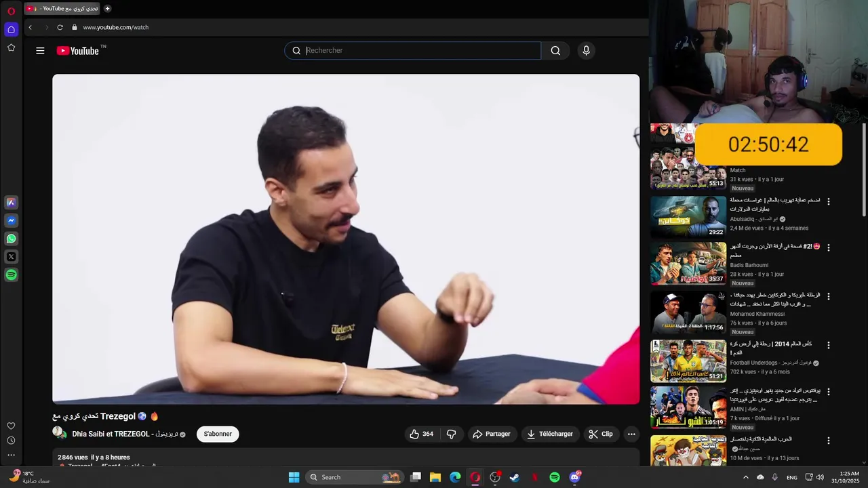Click the address bar URL
Screen dimensions: 868x488
115,27
